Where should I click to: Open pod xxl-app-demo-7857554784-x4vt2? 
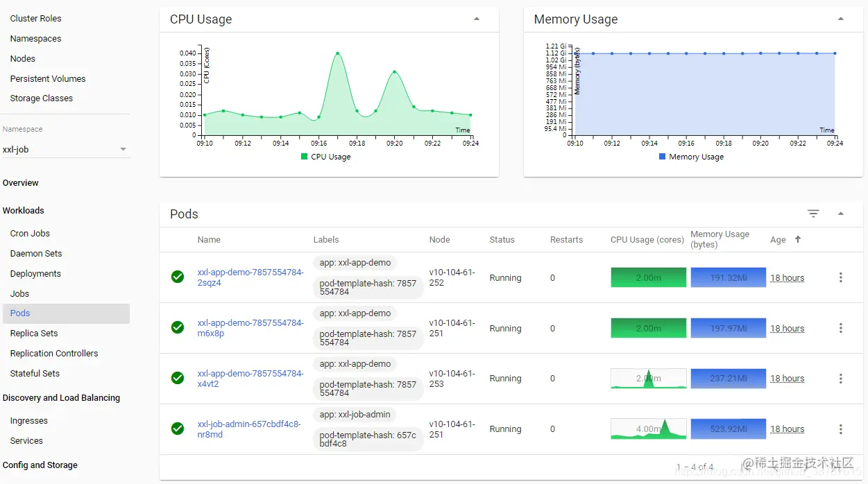click(250, 379)
